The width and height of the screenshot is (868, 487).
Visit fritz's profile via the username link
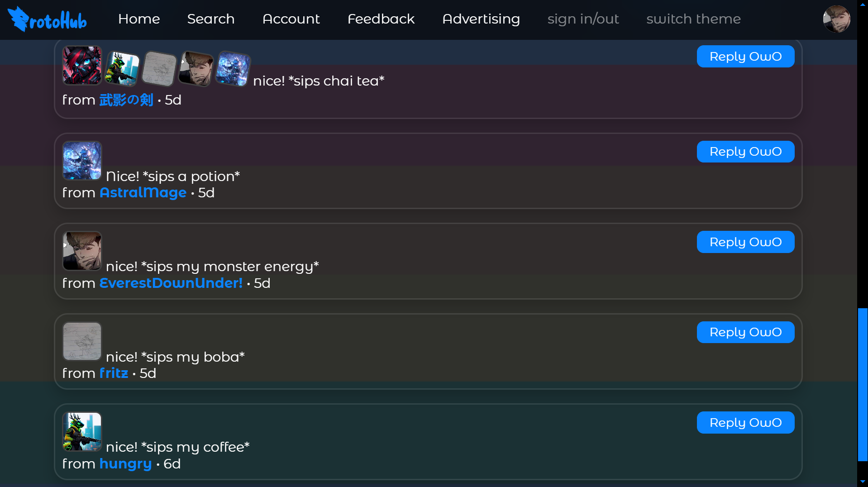pyautogui.click(x=113, y=373)
